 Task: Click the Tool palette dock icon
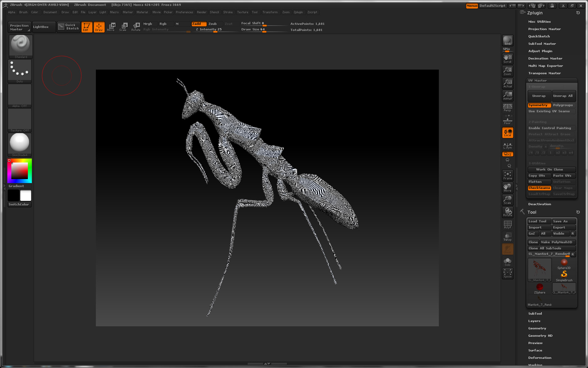point(522,212)
